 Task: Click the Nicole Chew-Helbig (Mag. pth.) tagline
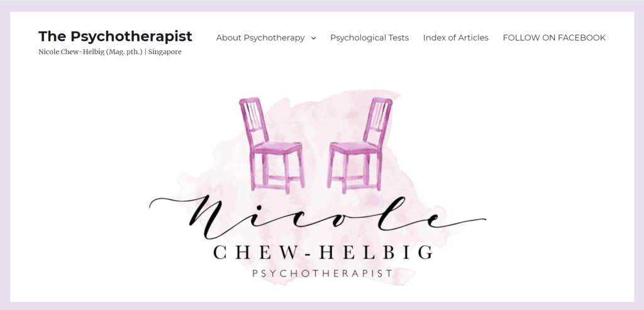point(91,52)
